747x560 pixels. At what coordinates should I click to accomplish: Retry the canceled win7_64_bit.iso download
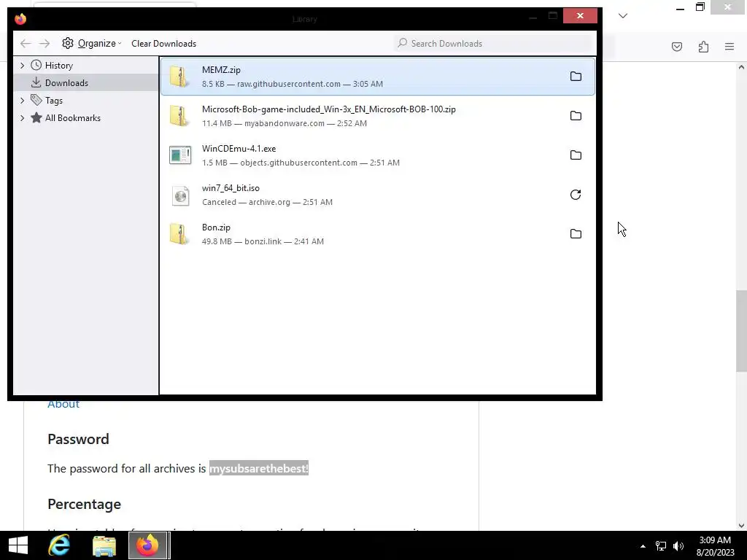[576, 195]
